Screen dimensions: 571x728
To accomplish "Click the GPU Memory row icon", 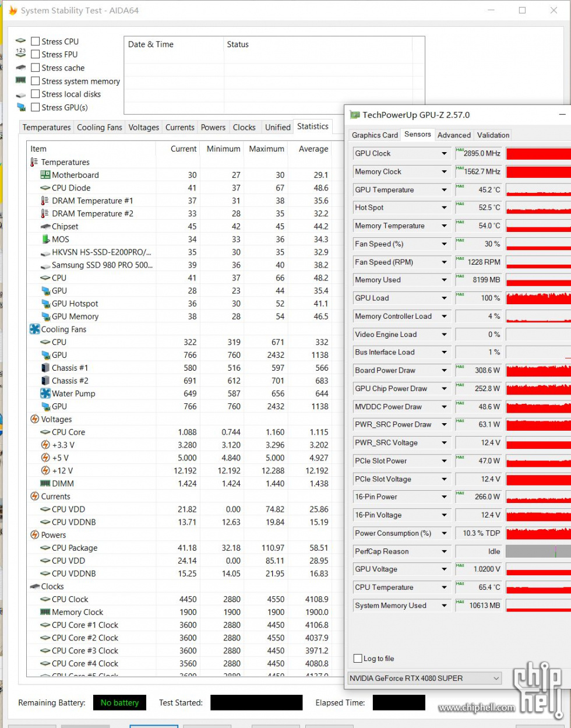I will (45, 316).
